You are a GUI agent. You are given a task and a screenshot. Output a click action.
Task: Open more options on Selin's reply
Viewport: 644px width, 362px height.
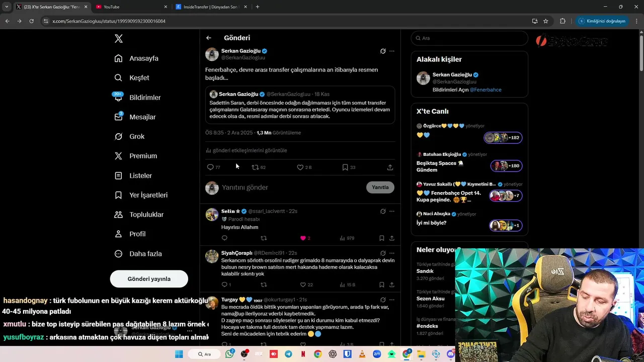pyautogui.click(x=392, y=212)
